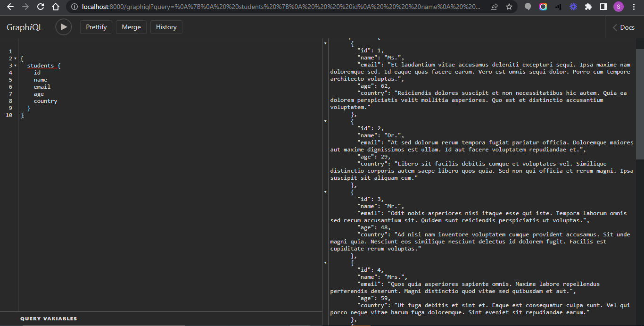Open the Docs explorer panel
Viewport: 644px width, 326px height.
(623, 27)
